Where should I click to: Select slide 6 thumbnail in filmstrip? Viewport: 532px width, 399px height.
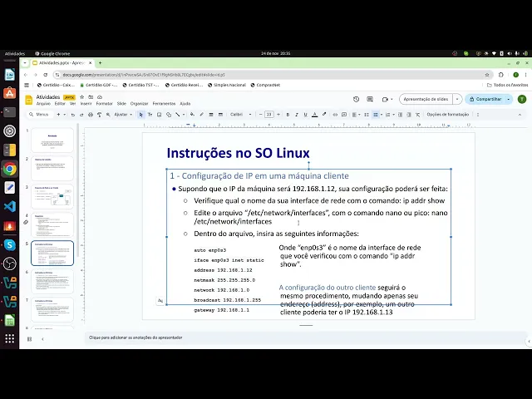tap(52, 281)
